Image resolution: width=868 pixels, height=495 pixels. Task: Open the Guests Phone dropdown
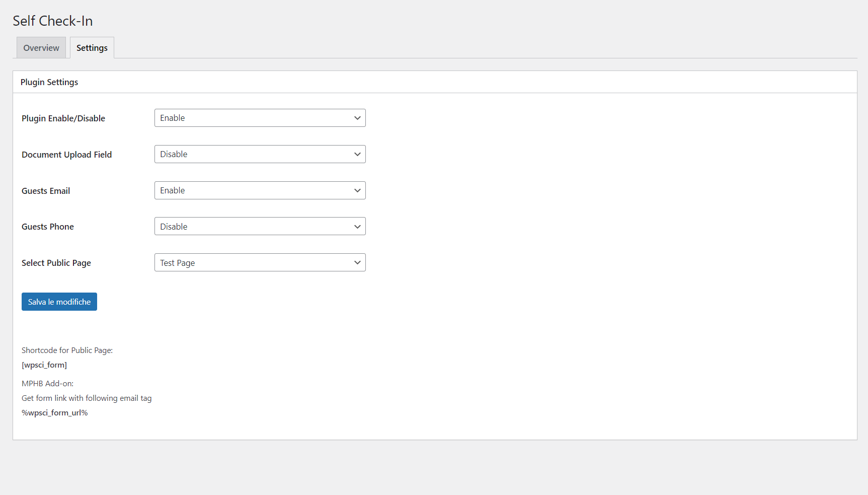(260, 227)
